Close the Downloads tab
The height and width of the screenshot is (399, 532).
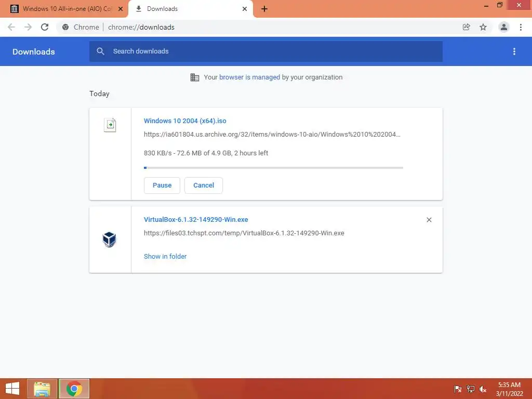tap(245, 9)
